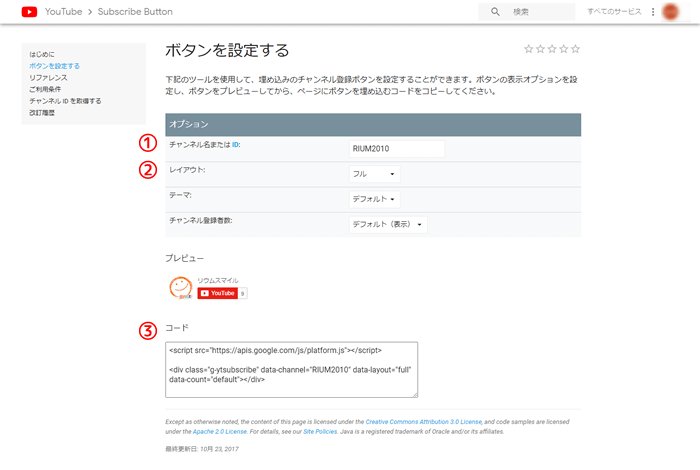Screen dimensions: 700x470
Task: Click the テーマ: option label
Action: tap(180, 195)
